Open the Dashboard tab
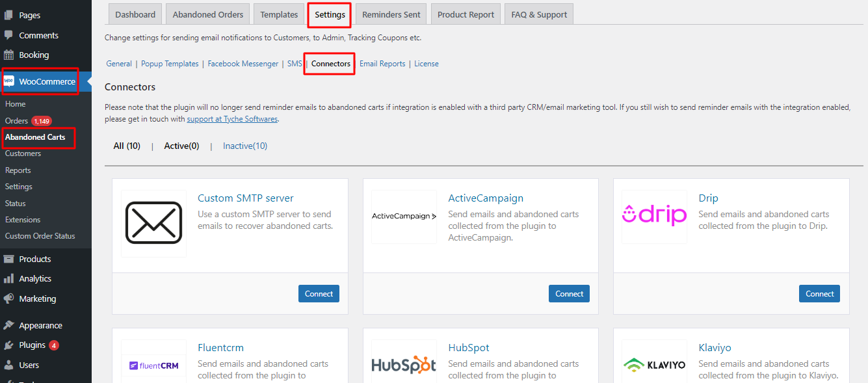Viewport: 868px width, 383px height. 135,14
